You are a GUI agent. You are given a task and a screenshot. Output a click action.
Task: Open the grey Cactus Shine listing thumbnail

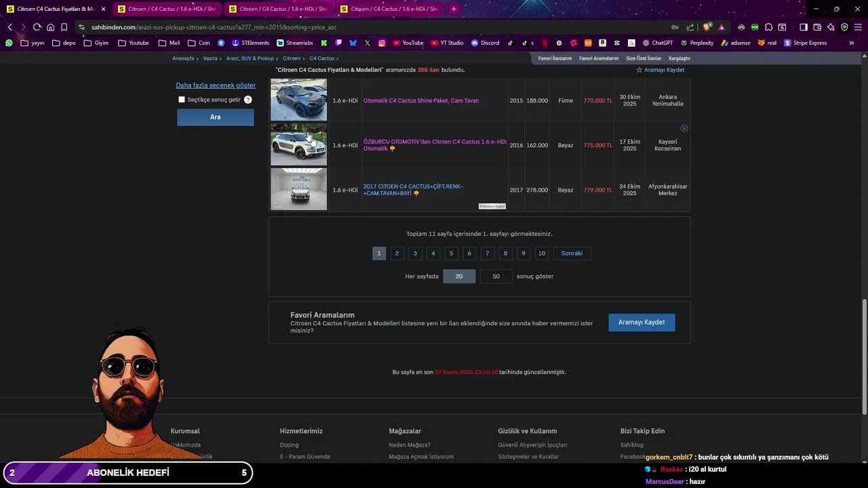(x=298, y=100)
